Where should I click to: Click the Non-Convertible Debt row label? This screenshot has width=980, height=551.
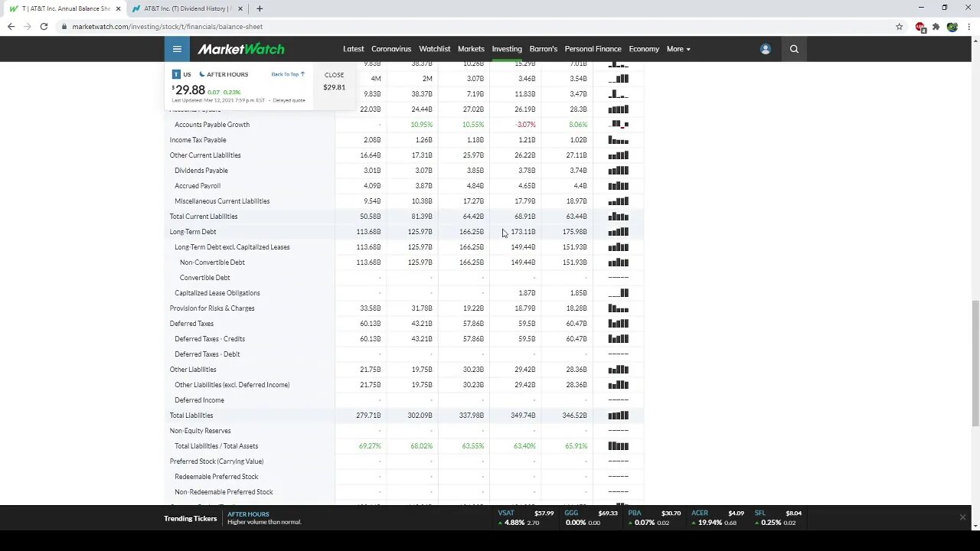(x=212, y=262)
